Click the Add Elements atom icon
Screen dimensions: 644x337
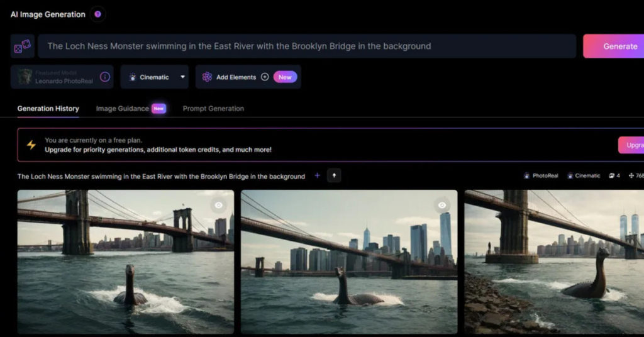coord(207,77)
